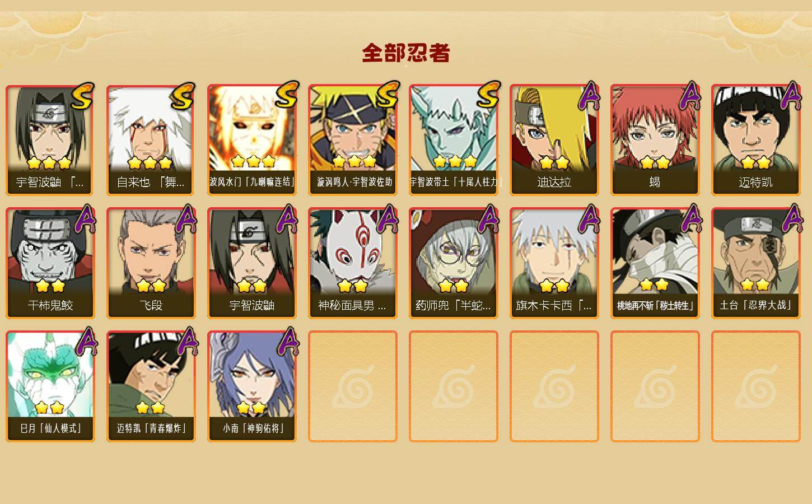Select the 飞段 ninja card
The height and width of the screenshot is (504, 812).
coord(151,263)
